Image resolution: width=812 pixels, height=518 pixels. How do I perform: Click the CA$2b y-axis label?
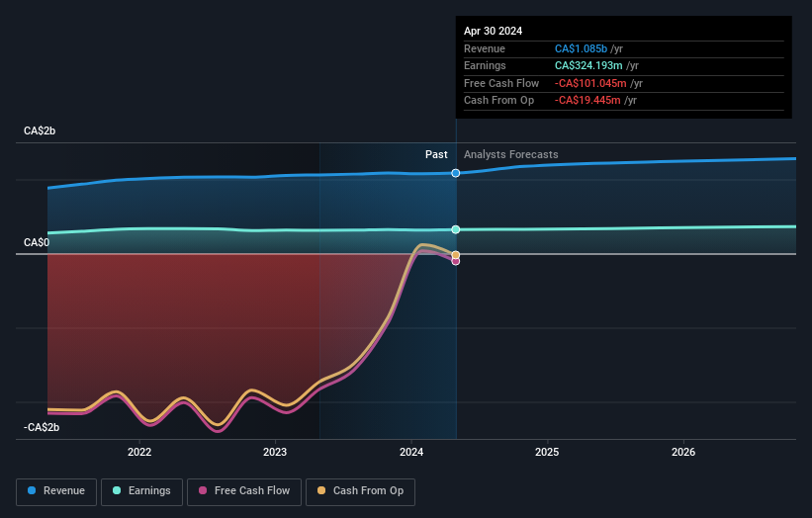coord(40,130)
